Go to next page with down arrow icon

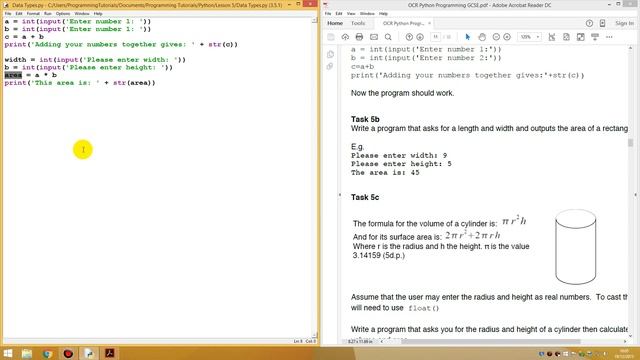pos(420,37)
